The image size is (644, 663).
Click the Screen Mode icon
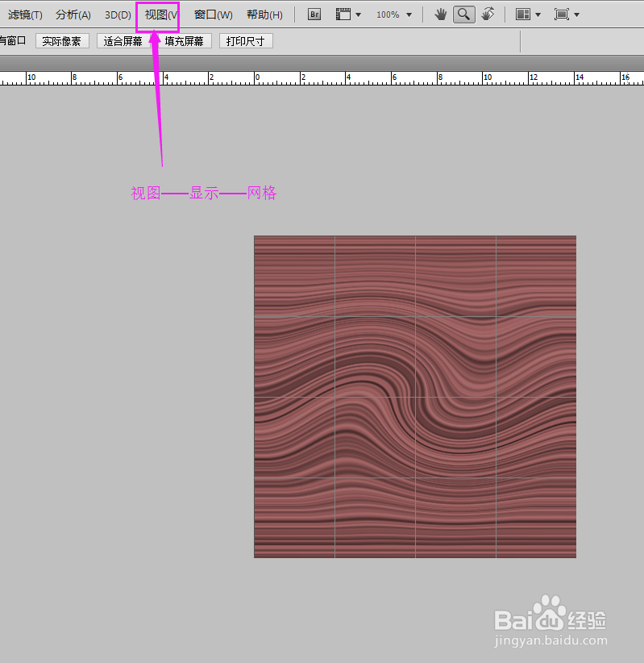click(562, 15)
